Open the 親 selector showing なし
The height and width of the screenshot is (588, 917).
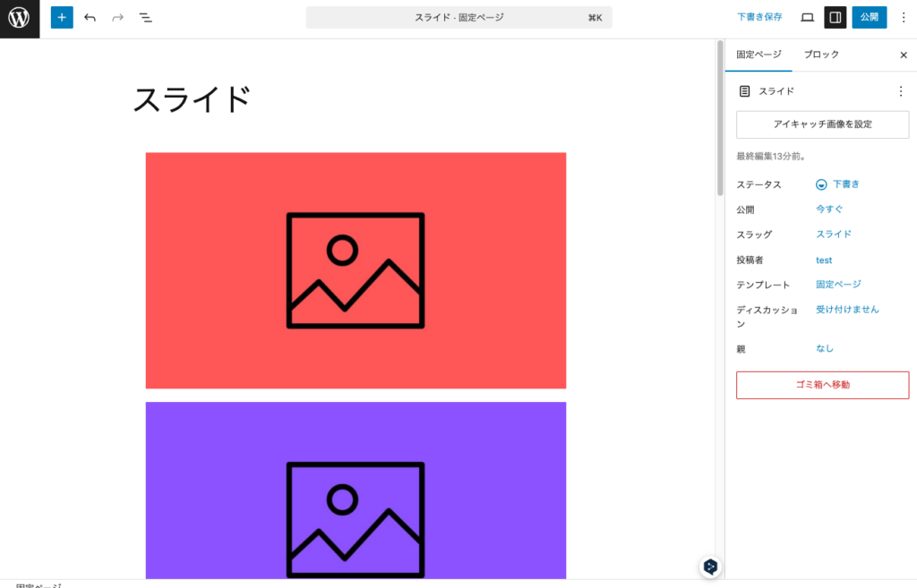pos(824,348)
